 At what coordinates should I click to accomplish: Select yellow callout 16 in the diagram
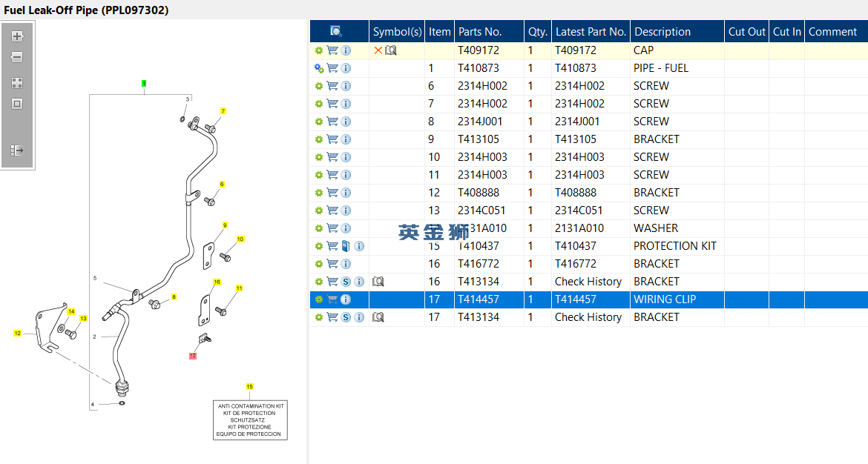pos(217,282)
